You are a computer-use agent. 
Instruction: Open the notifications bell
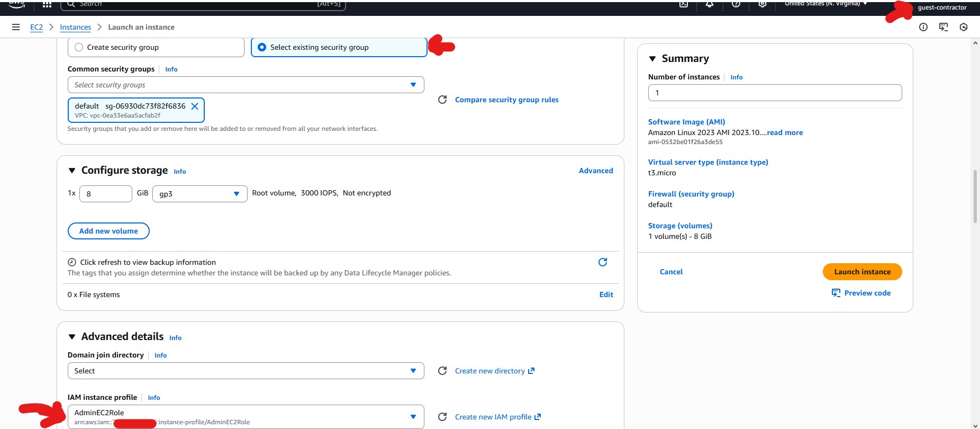[x=710, y=4]
